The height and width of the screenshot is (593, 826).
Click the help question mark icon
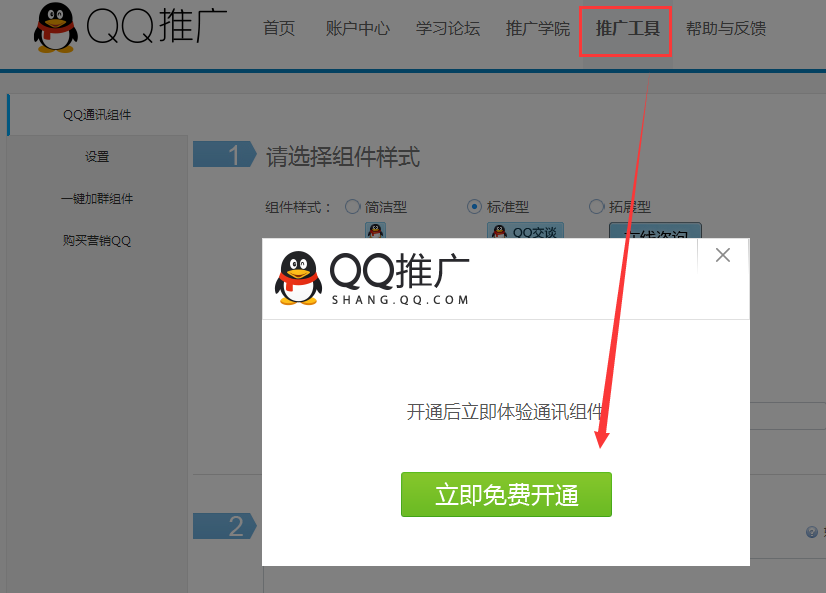point(812,533)
